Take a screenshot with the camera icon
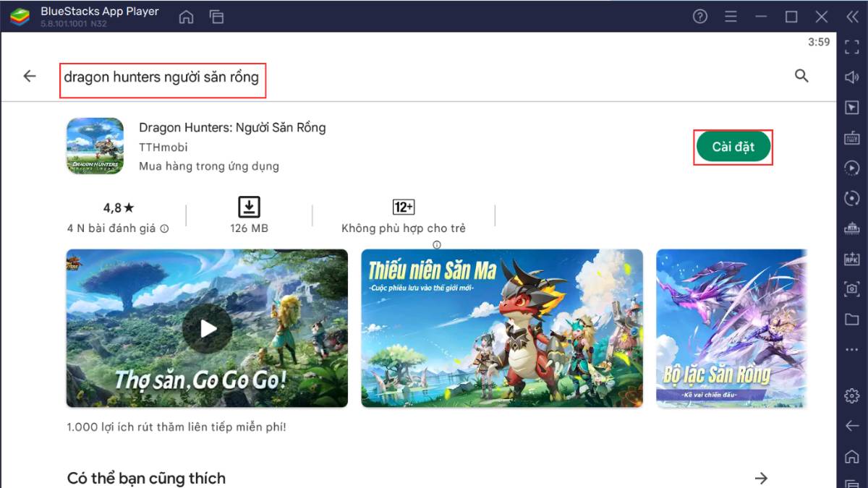868x488 pixels. click(x=851, y=288)
